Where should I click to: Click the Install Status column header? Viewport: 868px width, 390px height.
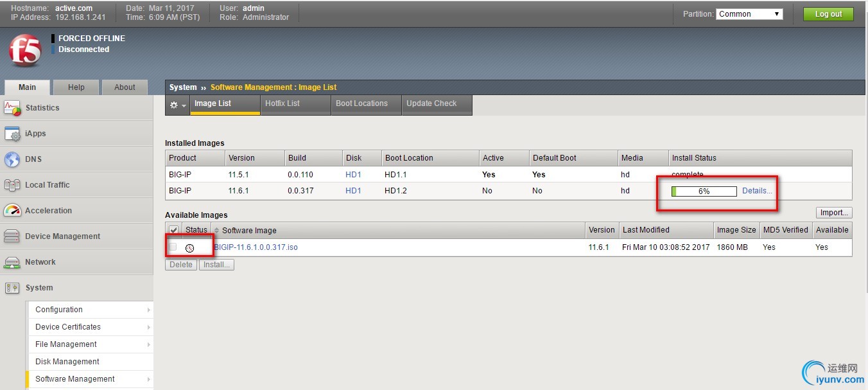point(760,158)
